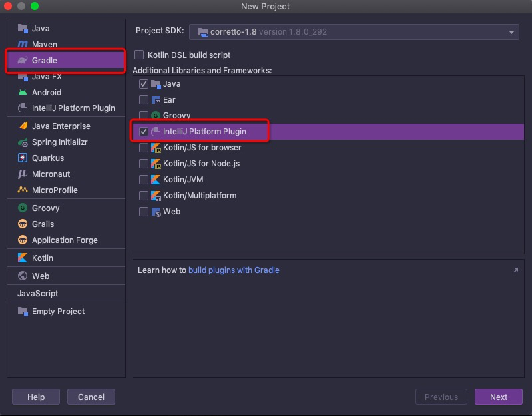Select Empty Project type label
The width and height of the screenshot is (532, 416).
58,312
